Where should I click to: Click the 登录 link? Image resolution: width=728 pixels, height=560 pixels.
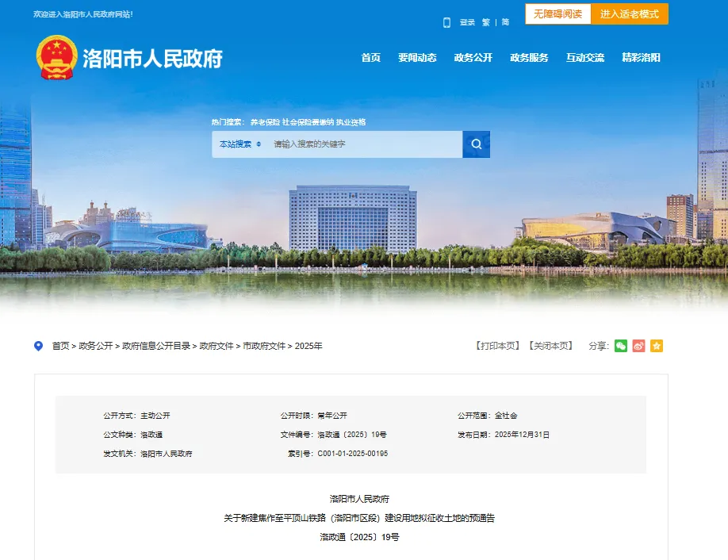point(467,22)
